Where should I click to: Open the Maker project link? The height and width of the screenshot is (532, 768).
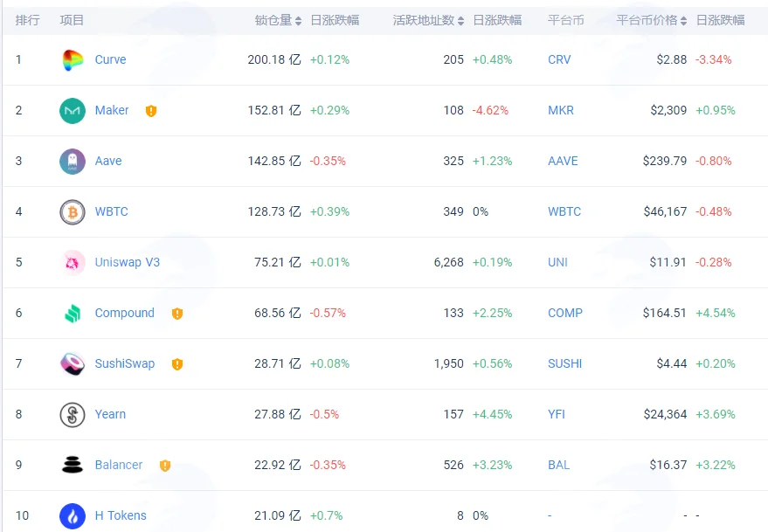point(112,110)
